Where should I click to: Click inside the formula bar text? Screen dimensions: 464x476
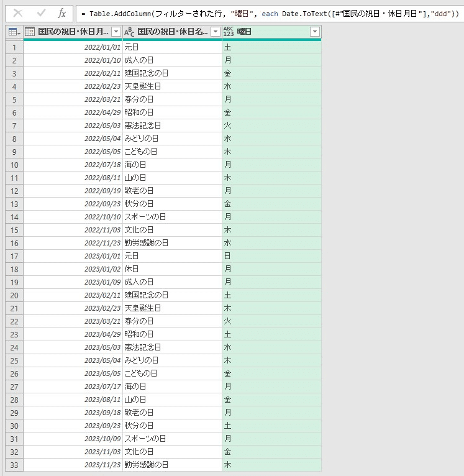point(270,14)
